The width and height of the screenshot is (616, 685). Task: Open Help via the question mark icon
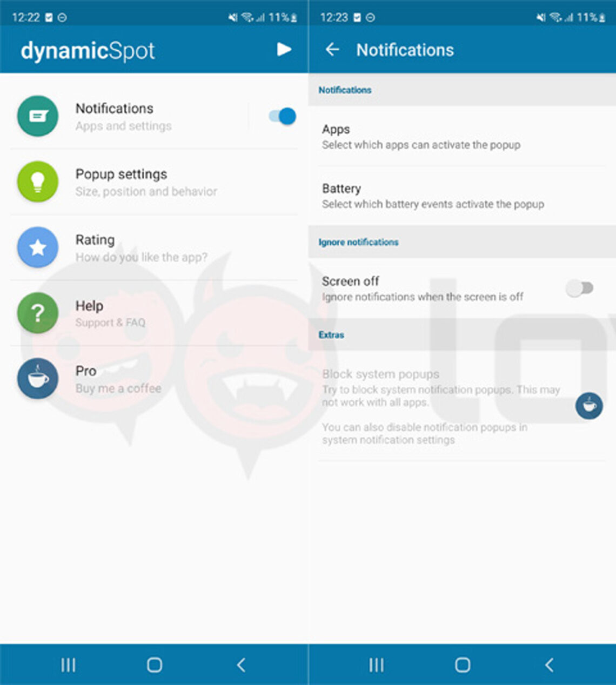click(37, 313)
